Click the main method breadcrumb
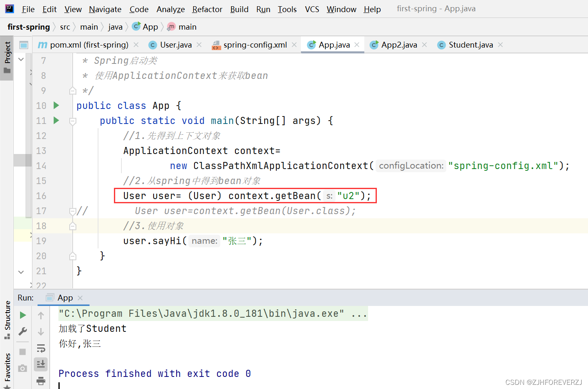Screen dimensions: 588x389 point(182,27)
